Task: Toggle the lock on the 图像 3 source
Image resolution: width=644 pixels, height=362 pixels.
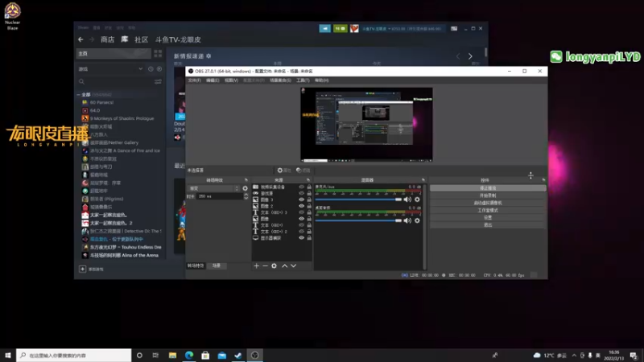Action: [309, 200]
